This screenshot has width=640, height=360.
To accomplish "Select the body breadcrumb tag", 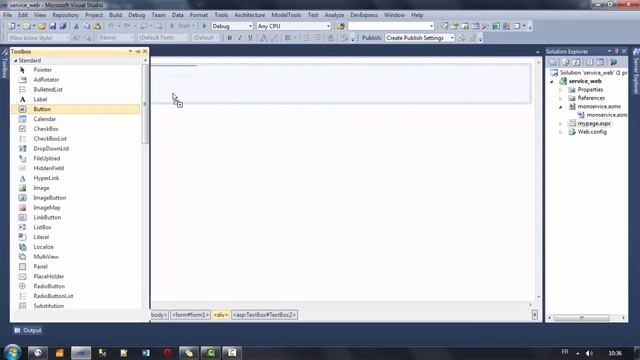I will pyautogui.click(x=159, y=315).
